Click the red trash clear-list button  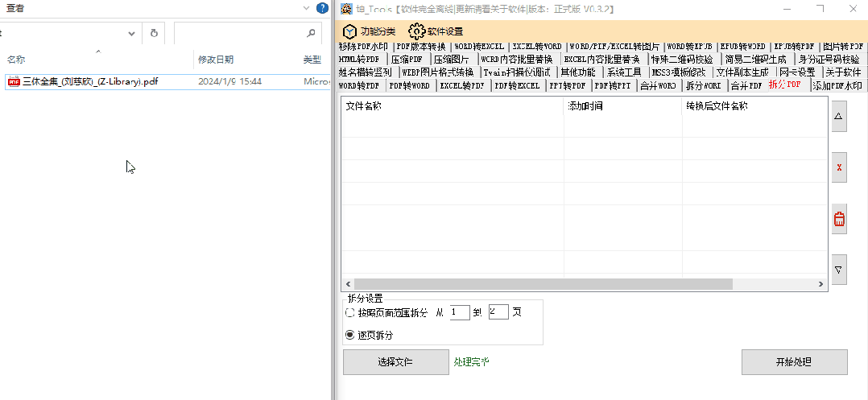(x=839, y=219)
